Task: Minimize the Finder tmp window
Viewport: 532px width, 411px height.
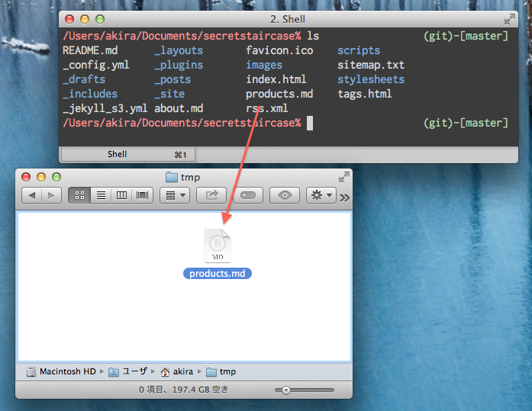Action: 41,177
